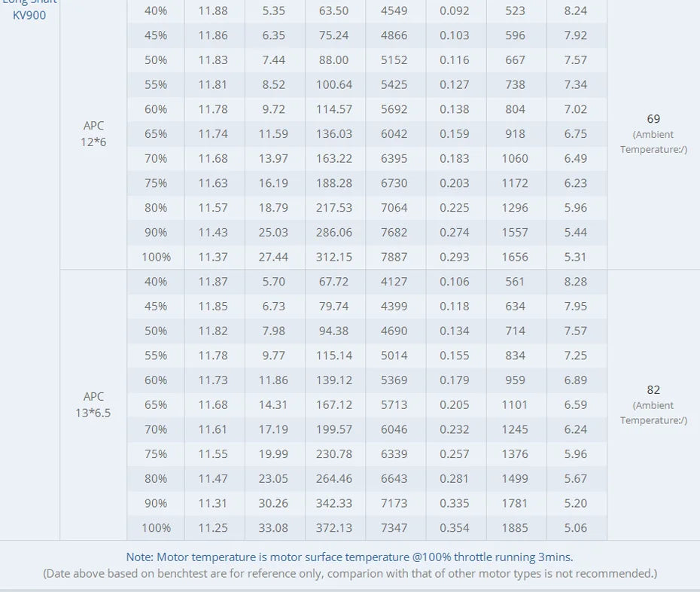
Task: Select the APC 12*6 propeller cell
Action: click(x=93, y=133)
